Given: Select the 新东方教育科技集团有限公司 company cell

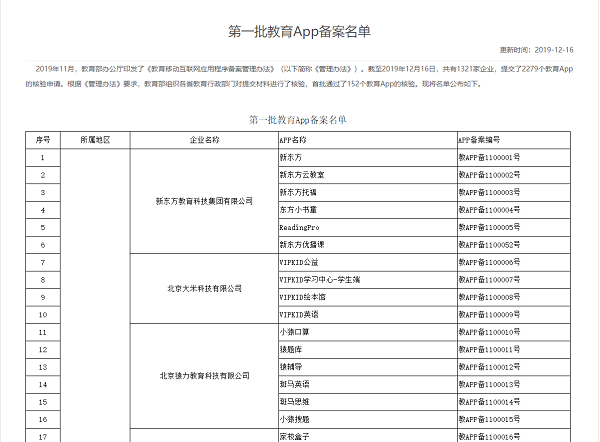Looking at the screenshot, I should 204,201.
